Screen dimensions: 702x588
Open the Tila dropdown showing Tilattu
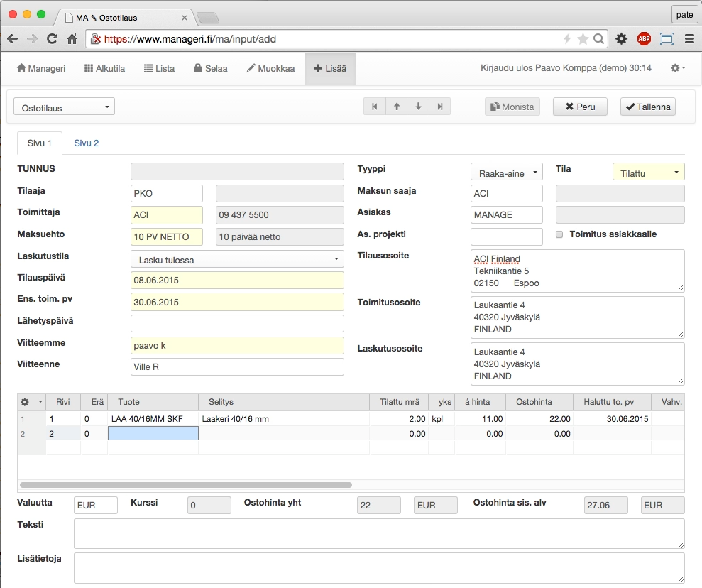(x=648, y=173)
